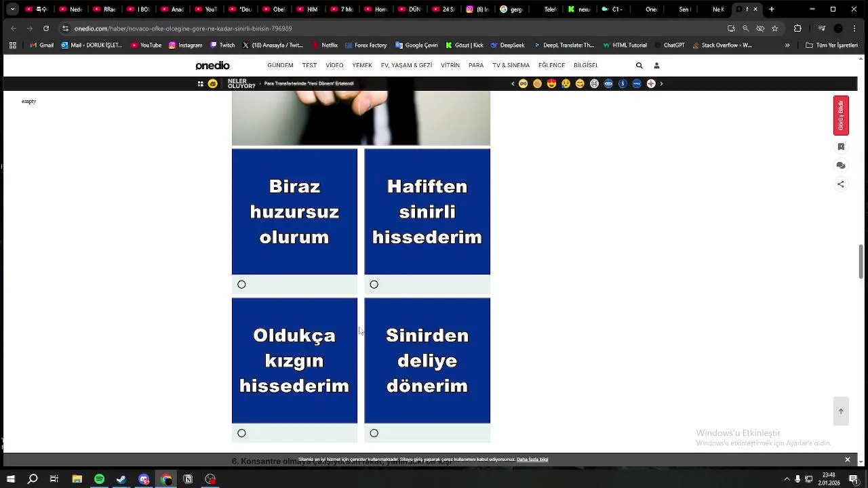Open the YouTube bookmark
This screenshot has width=868, height=488.
pos(146,45)
